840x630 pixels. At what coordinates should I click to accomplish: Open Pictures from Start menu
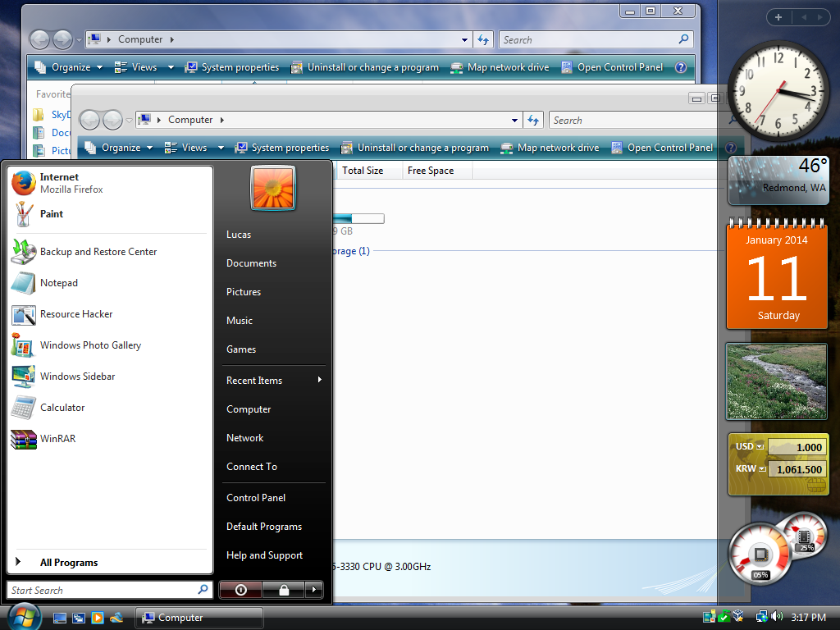click(274, 292)
